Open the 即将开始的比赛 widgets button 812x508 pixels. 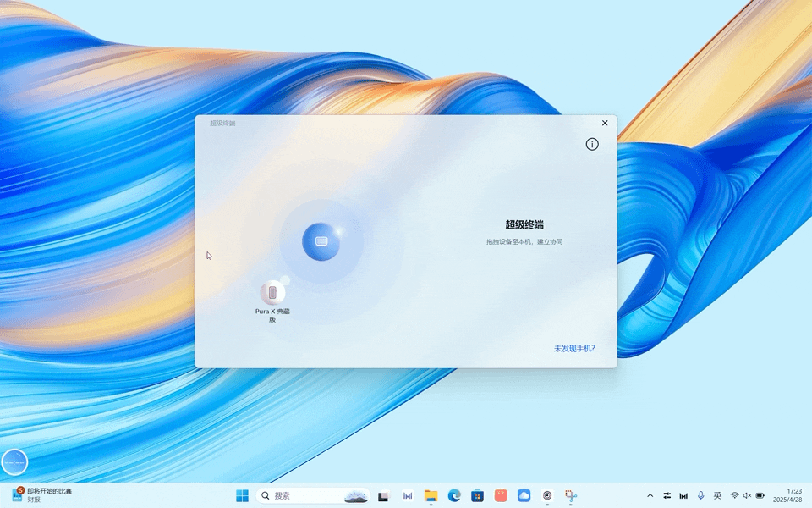point(42,495)
